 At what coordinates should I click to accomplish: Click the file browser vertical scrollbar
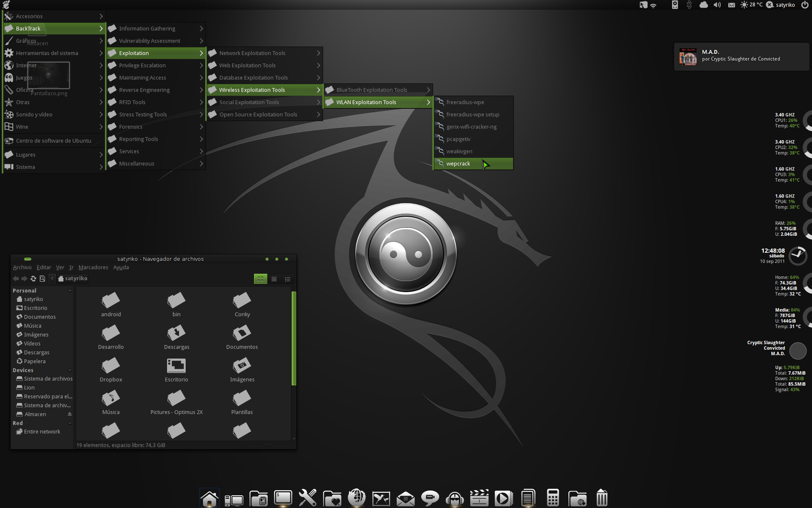click(294, 339)
